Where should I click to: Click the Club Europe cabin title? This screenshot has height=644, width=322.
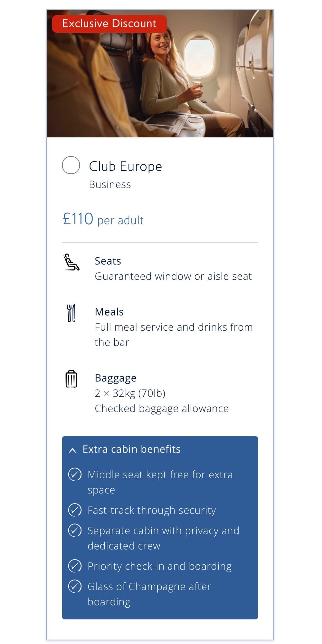125,166
